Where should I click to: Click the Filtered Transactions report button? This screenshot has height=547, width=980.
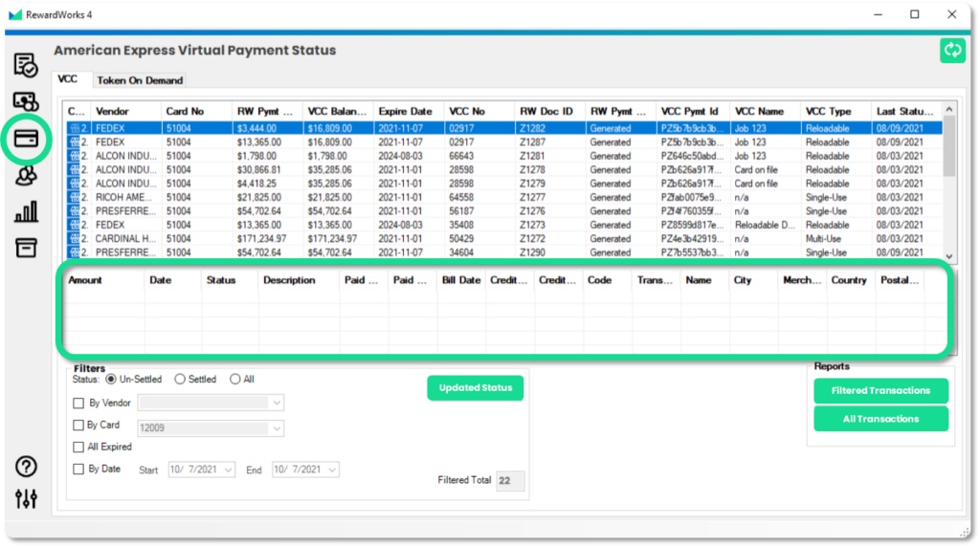880,391
